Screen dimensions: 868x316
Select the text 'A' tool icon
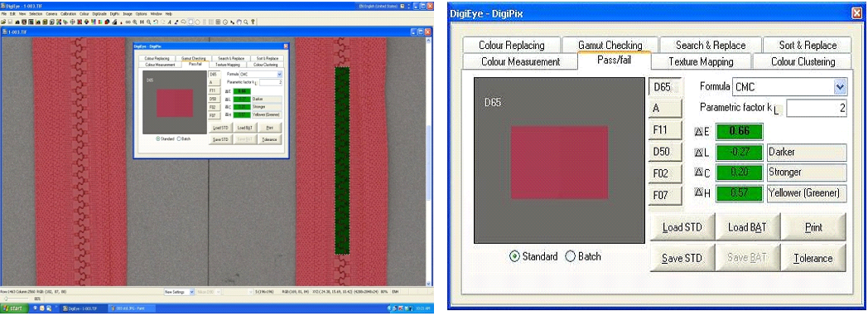(x=170, y=22)
